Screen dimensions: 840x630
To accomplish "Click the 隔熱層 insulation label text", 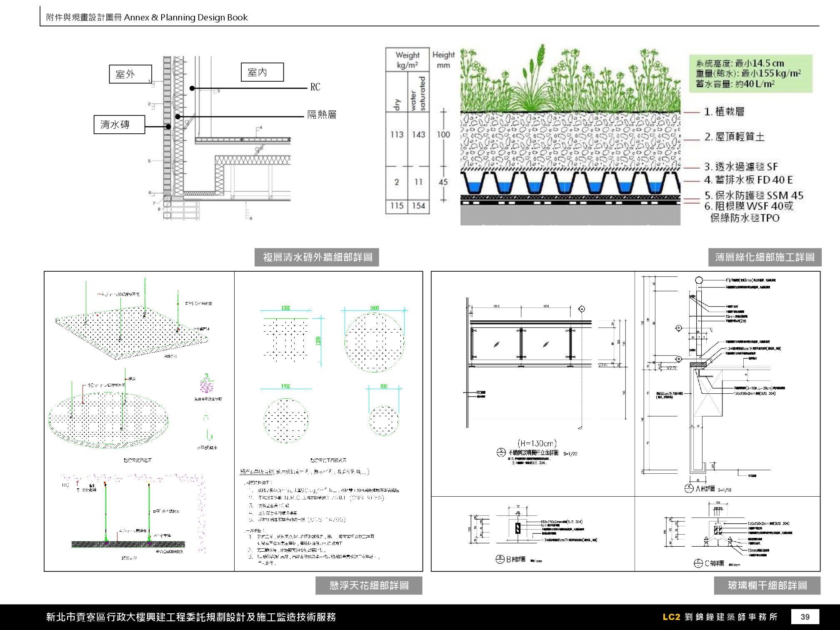I will point(322,115).
